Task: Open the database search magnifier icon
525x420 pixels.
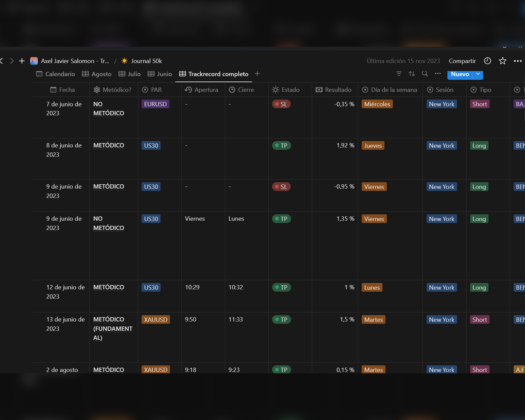Action: 425,73
